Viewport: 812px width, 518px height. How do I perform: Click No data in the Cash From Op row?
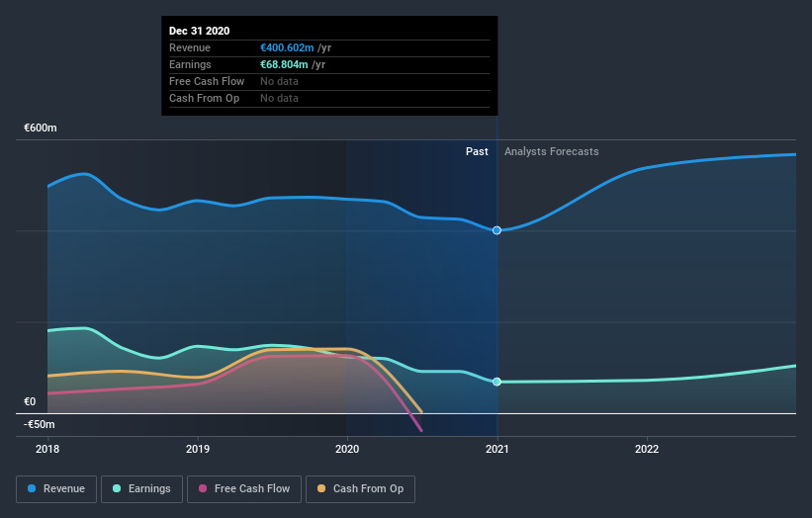point(279,98)
